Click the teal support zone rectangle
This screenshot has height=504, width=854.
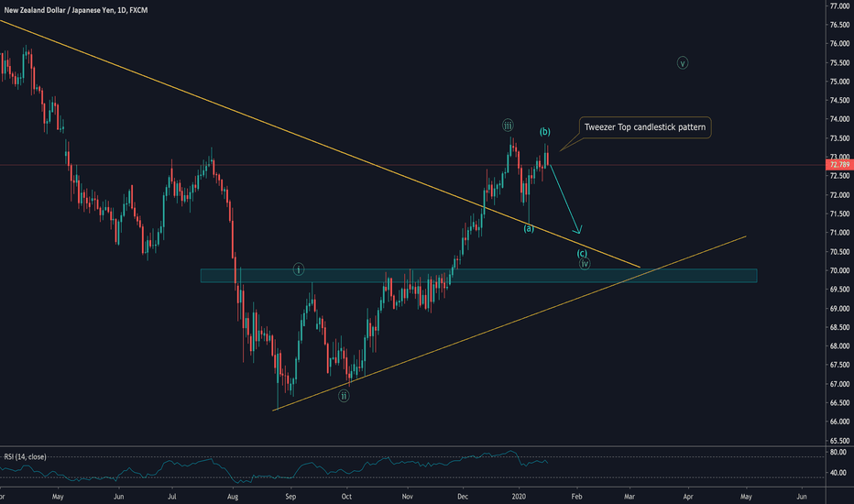(478, 275)
